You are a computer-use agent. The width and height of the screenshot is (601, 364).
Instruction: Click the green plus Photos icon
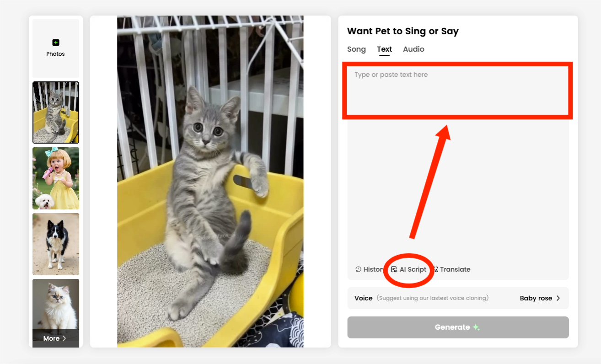55,43
